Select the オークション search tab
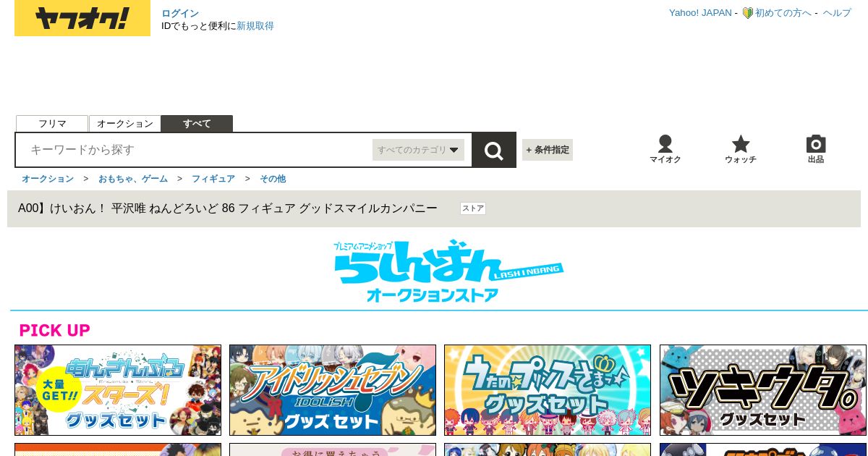 coord(124,124)
